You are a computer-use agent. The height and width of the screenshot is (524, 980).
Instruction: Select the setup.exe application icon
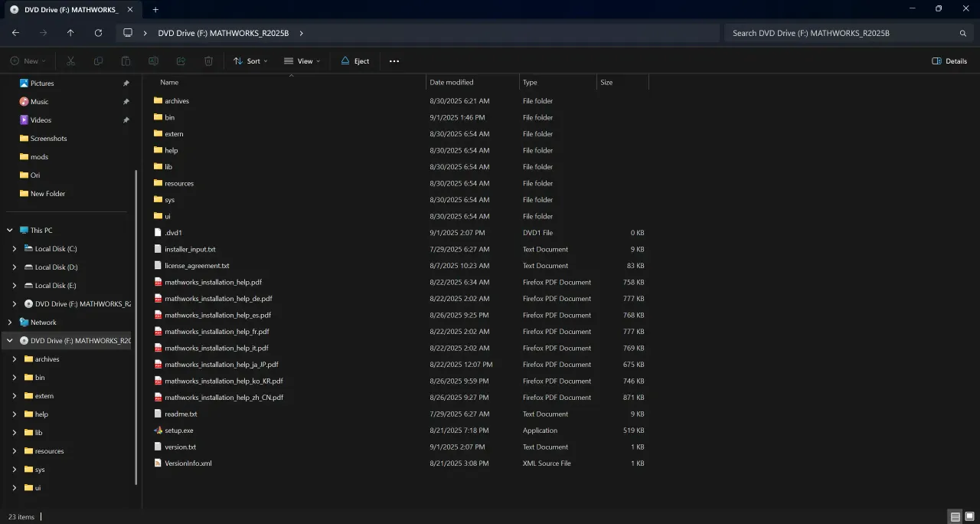pos(158,431)
